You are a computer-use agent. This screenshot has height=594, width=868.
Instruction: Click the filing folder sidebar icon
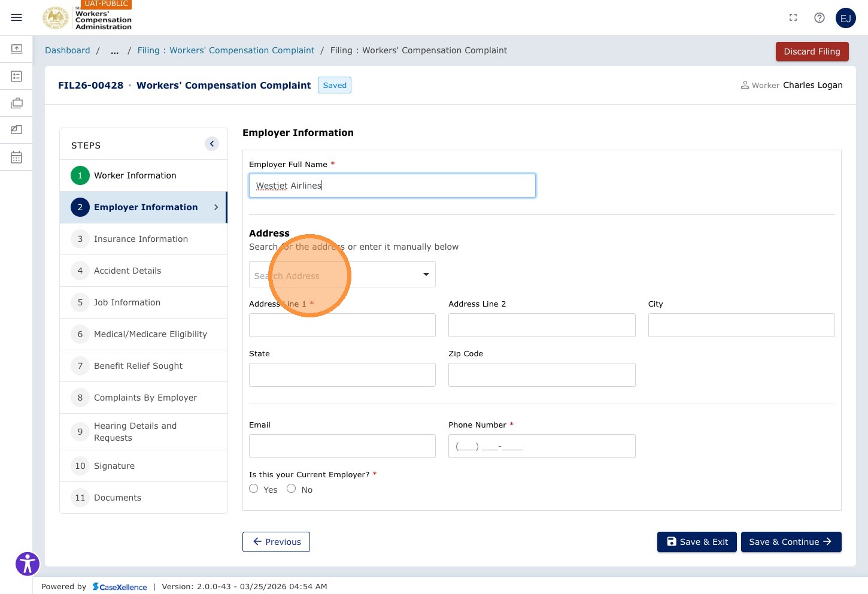click(x=17, y=130)
